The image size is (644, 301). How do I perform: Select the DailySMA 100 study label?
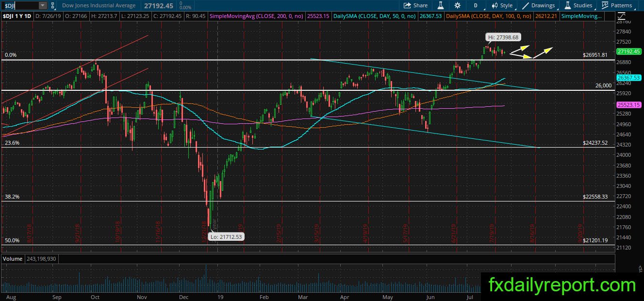pyautogui.click(x=489, y=16)
